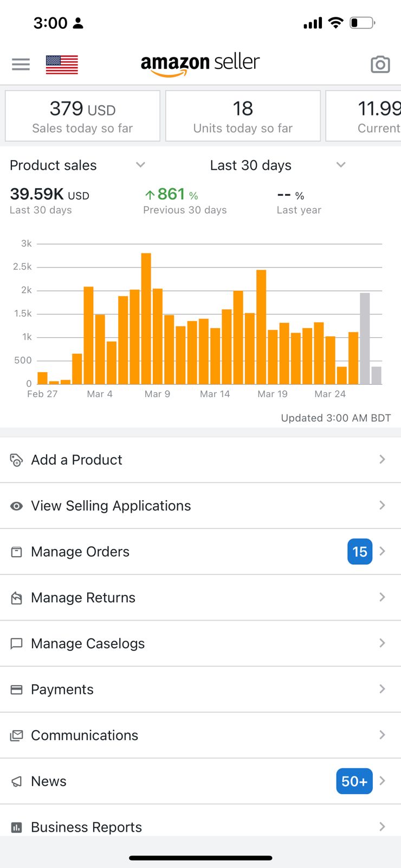This screenshot has height=868, width=401.
Task: Tap the News megaphone icon
Action: 17,782
